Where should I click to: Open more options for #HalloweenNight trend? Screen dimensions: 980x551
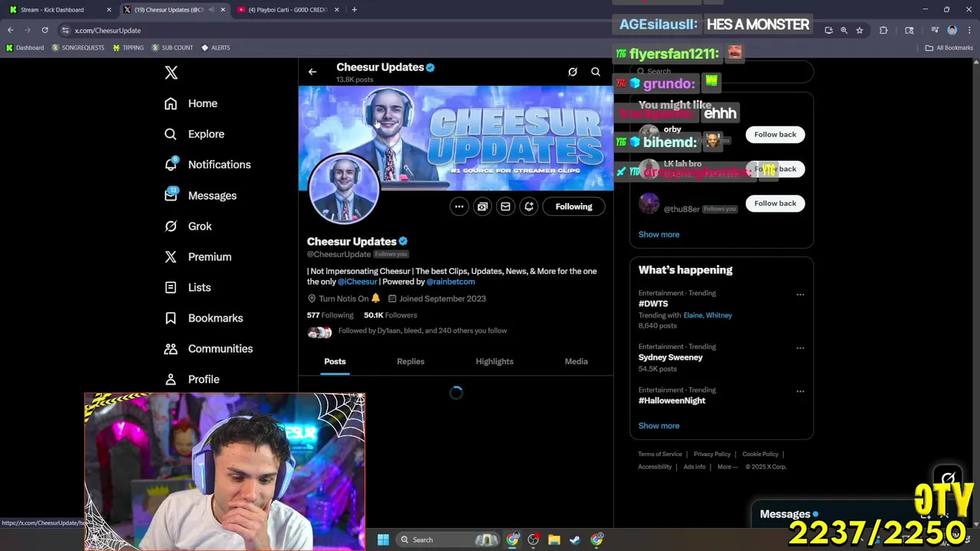coord(800,391)
